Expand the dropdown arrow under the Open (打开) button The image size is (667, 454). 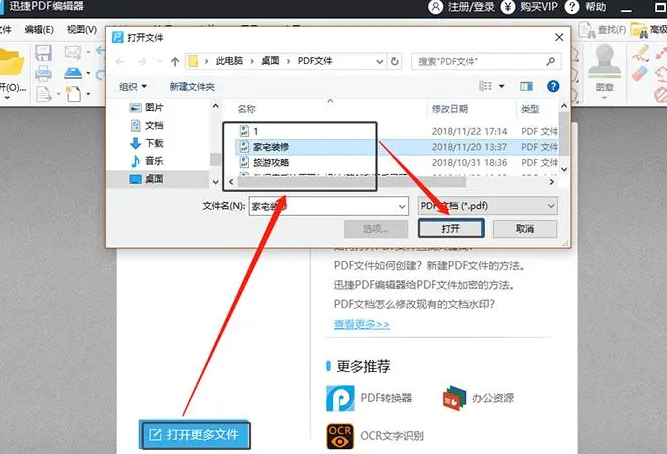pyautogui.click(x=7, y=98)
